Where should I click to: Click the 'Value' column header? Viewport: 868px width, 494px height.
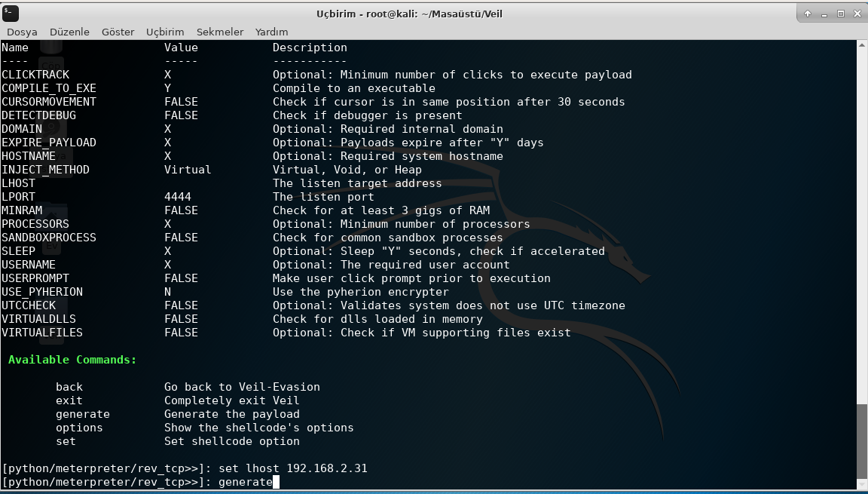tap(181, 48)
